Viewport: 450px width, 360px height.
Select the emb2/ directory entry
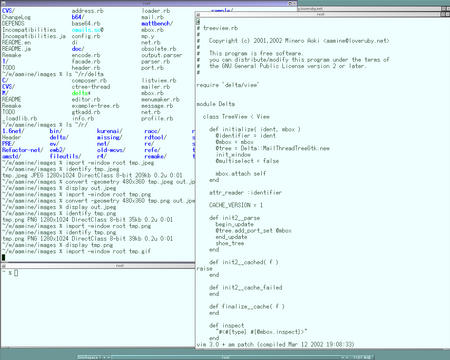[x=57, y=150]
